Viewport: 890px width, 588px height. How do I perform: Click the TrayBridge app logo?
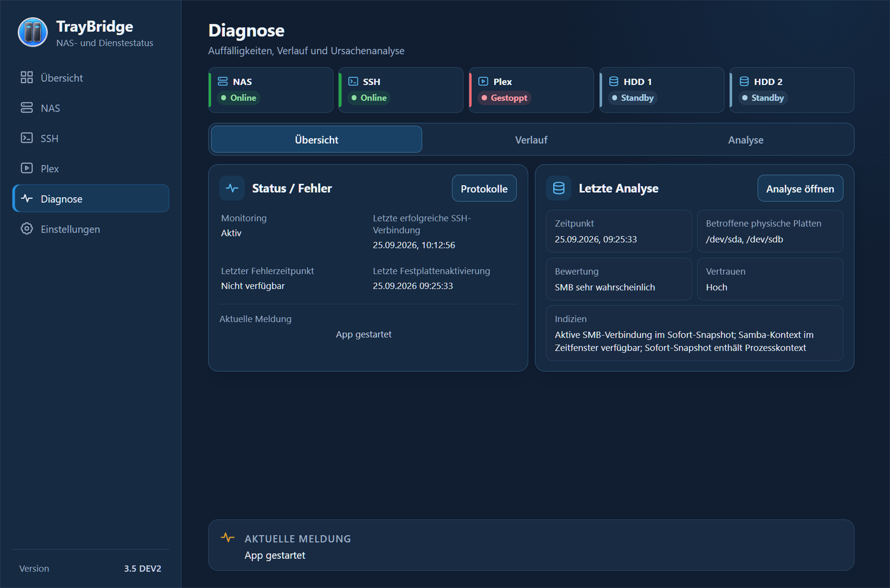(33, 32)
